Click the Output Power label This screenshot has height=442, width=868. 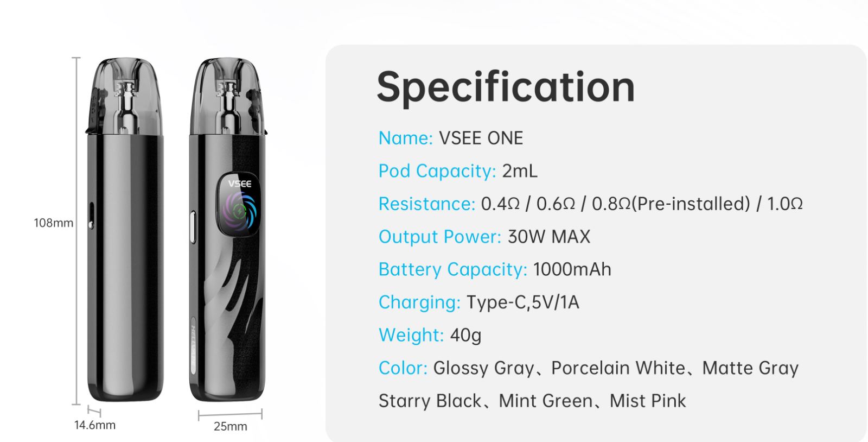point(439,237)
